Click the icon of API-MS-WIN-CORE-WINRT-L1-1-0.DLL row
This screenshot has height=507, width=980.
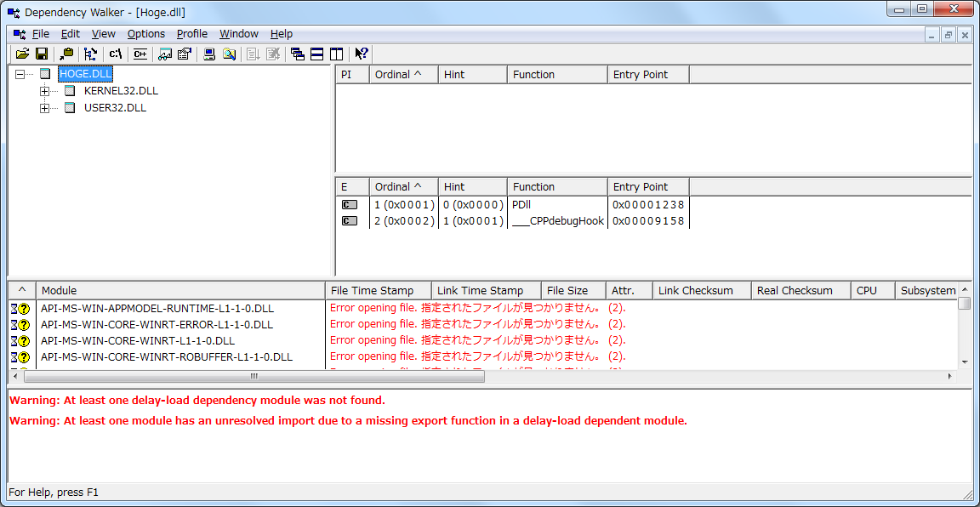[x=20, y=341]
